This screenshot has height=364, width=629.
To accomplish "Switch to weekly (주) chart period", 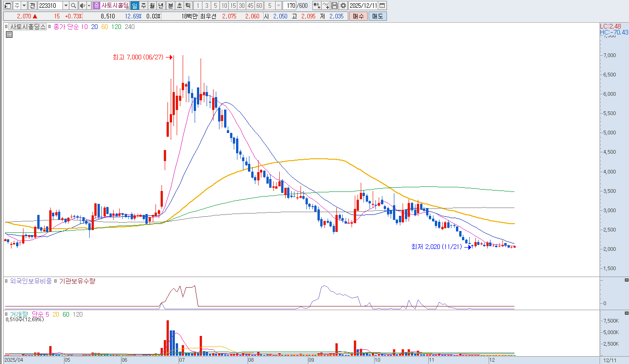I will point(143,6).
